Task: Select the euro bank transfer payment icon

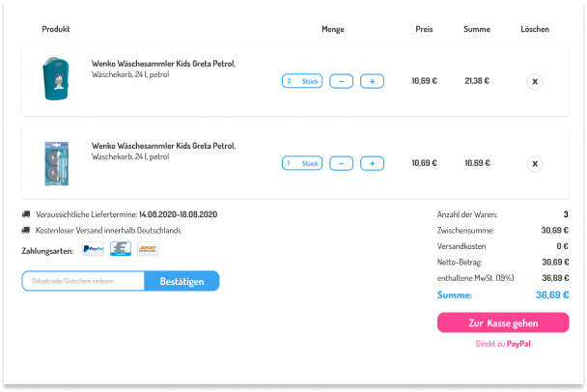Action: tap(121, 248)
